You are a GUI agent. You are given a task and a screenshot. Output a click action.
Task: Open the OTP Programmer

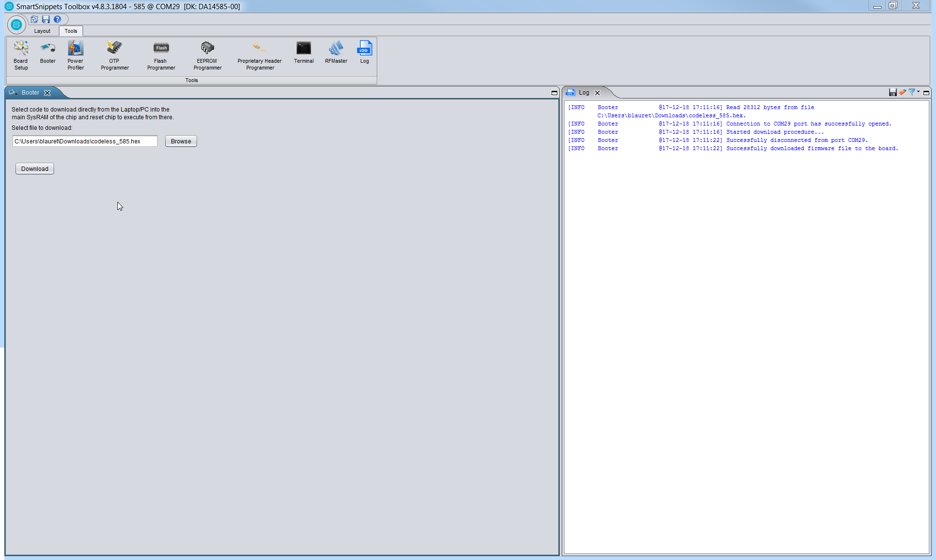[114, 56]
